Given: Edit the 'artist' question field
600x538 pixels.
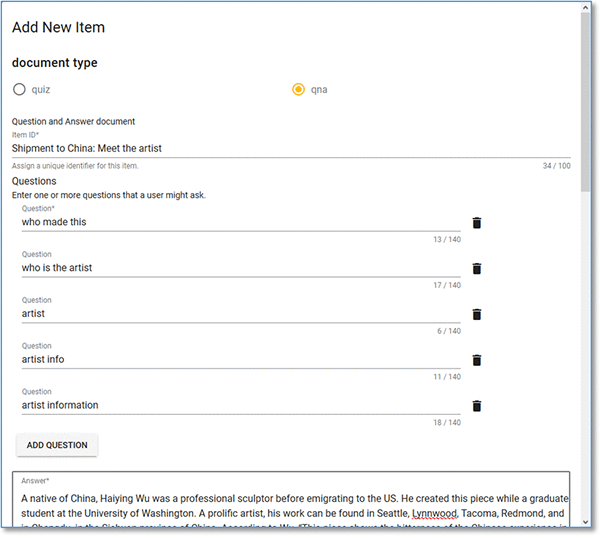Looking at the screenshot, I should [x=241, y=313].
